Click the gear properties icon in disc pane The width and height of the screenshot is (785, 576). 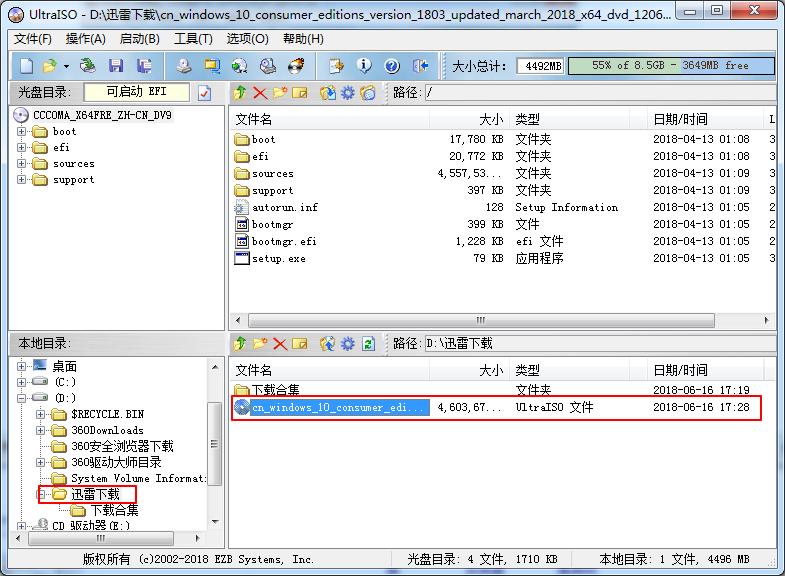click(347, 93)
